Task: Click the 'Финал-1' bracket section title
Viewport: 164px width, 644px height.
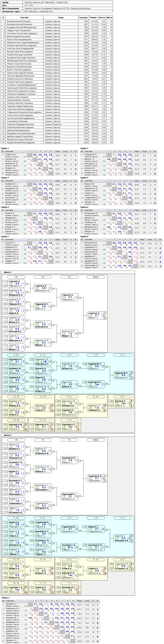Action: [8, 272]
